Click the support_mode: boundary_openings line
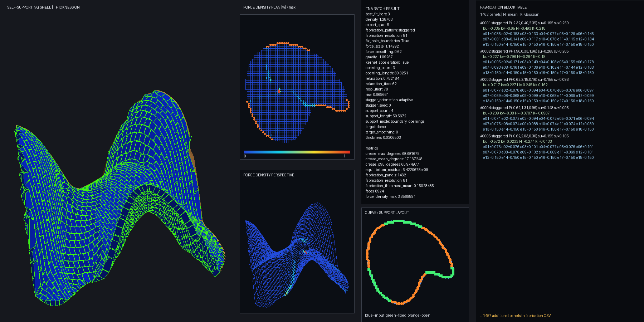 point(395,121)
